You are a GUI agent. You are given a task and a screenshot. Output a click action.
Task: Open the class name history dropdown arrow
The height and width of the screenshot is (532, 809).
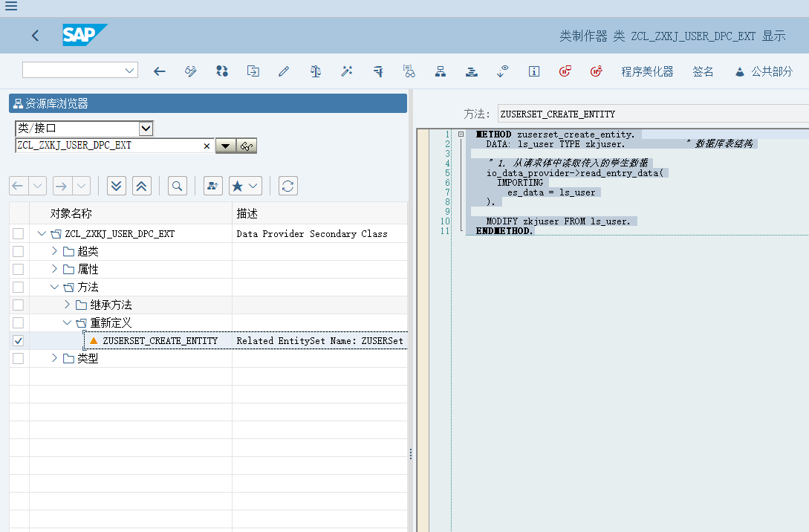[226, 146]
